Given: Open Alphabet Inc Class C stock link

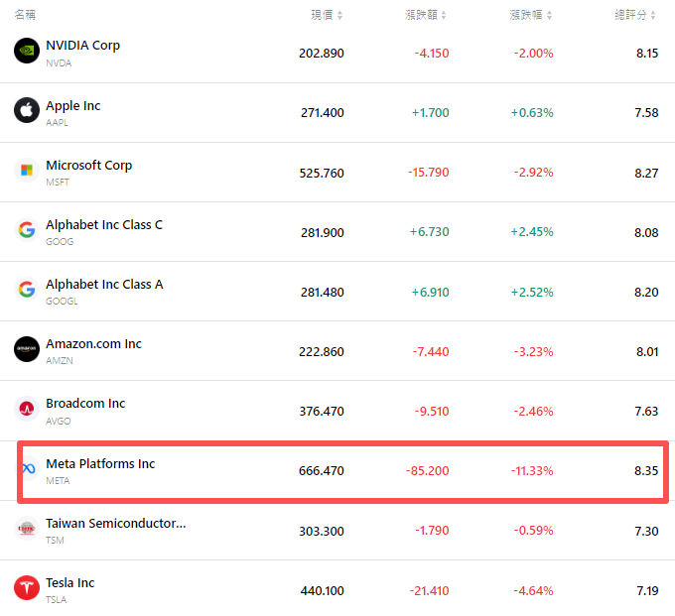Looking at the screenshot, I should (x=104, y=225).
